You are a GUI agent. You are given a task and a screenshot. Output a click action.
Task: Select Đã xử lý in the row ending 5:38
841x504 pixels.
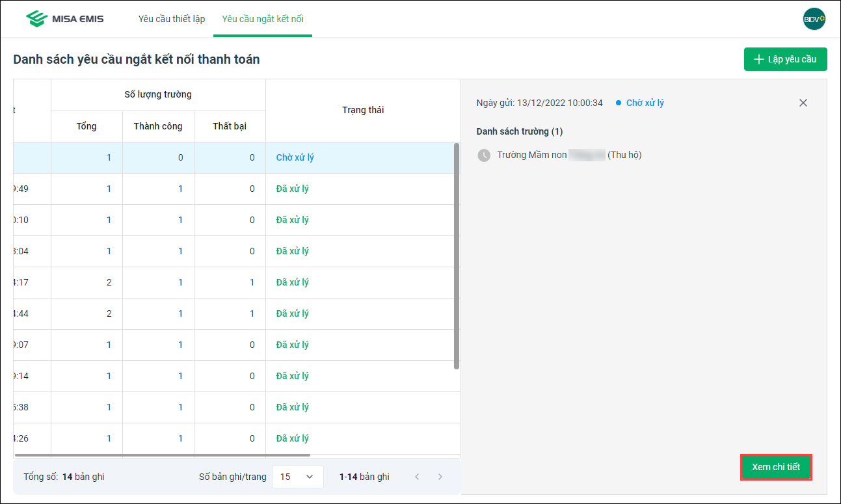tap(292, 408)
